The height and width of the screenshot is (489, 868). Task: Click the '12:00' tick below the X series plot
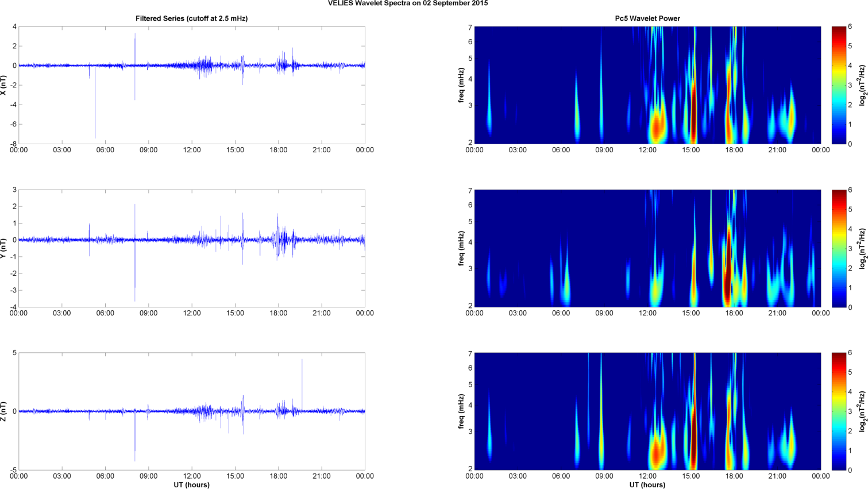point(192,150)
